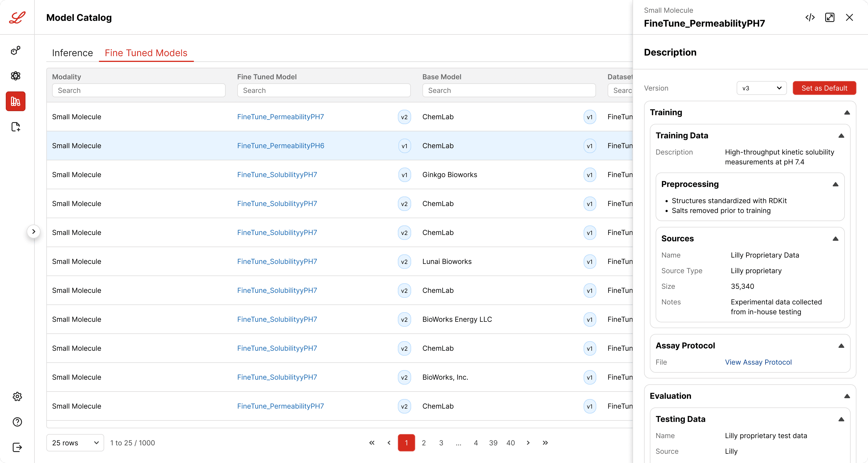
Task: Open the atom icon in the left sidebar
Action: click(16, 76)
